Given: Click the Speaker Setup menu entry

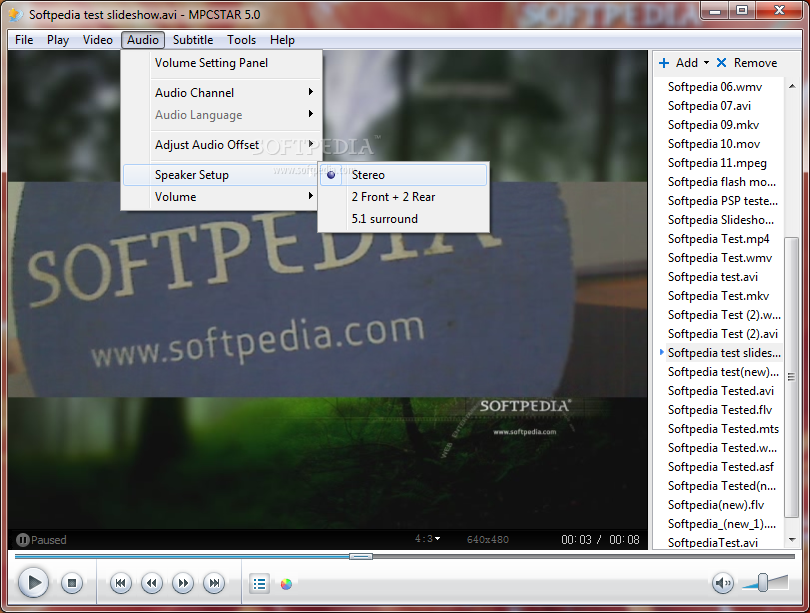Looking at the screenshot, I should 221,175.
